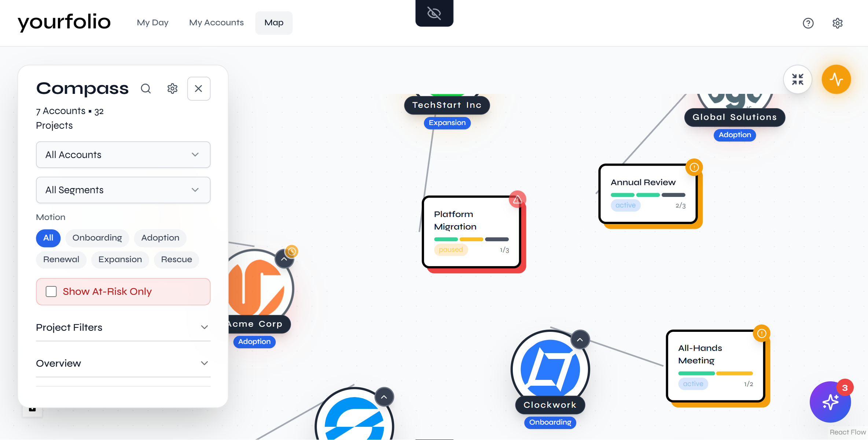This screenshot has width=868, height=440.
Task: Filter by Expansion motion chip
Action: tap(120, 259)
